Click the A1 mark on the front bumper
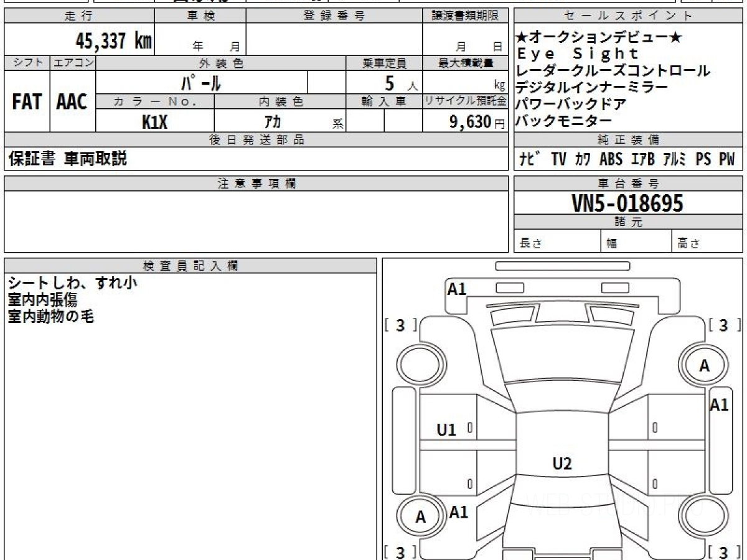The width and height of the screenshot is (747, 560). pyautogui.click(x=457, y=289)
